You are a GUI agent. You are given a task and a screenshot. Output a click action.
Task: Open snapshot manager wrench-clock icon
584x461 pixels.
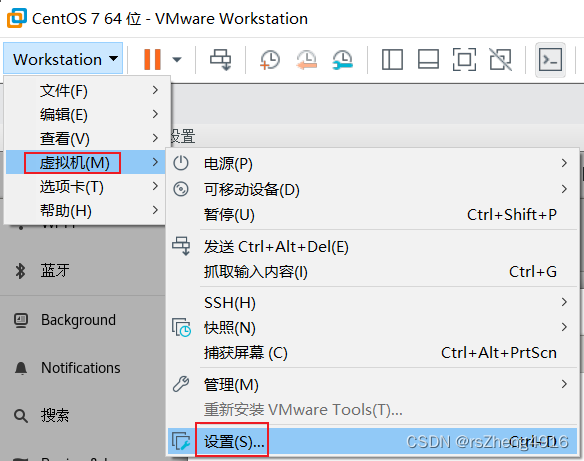click(342, 60)
